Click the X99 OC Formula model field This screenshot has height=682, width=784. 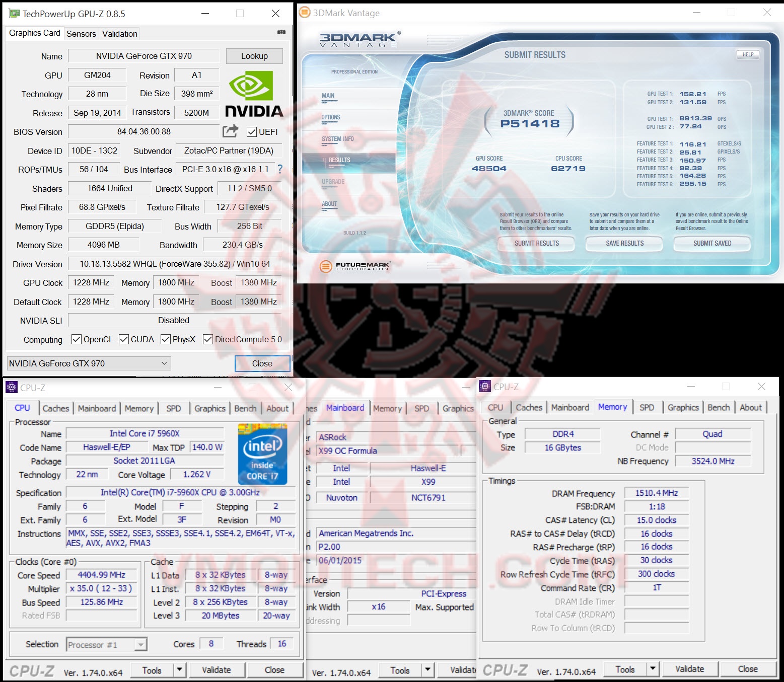click(x=388, y=450)
